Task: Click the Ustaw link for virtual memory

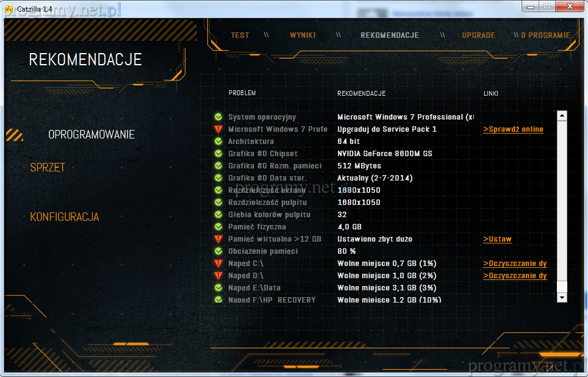Action: click(497, 239)
